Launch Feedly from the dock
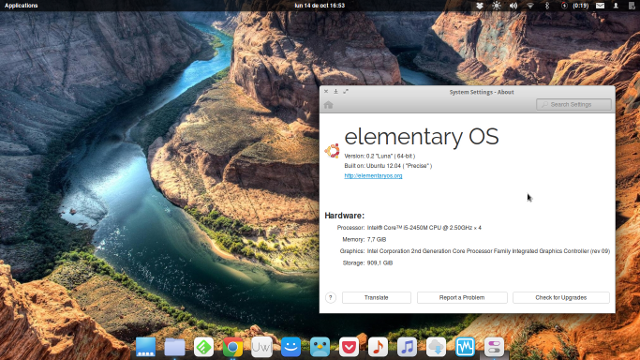640x360 pixels. pos(204,347)
